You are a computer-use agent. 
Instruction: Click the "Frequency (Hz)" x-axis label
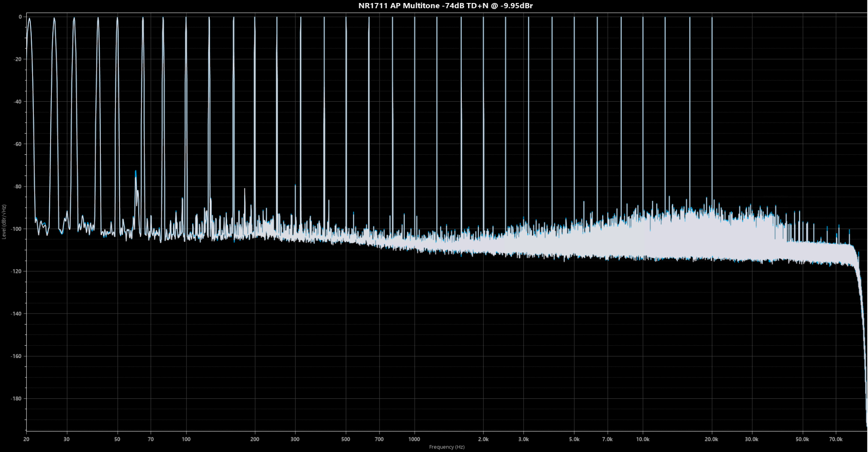(x=446, y=447)
